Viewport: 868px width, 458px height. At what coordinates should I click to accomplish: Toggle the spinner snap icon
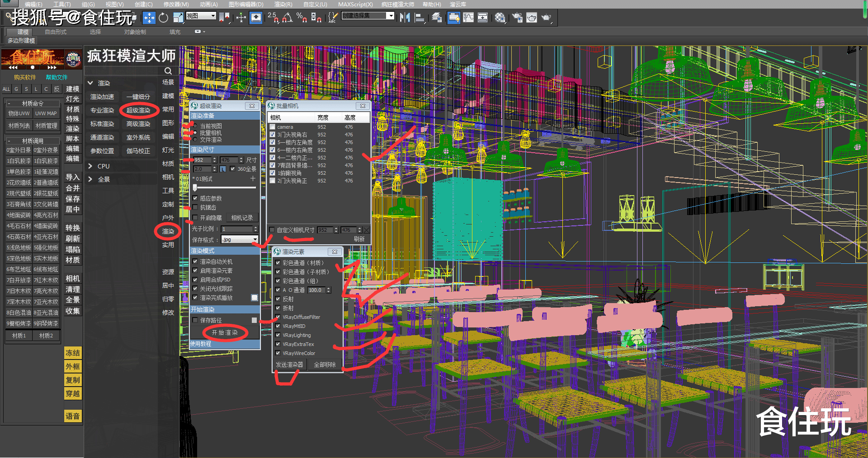point(316,18)
